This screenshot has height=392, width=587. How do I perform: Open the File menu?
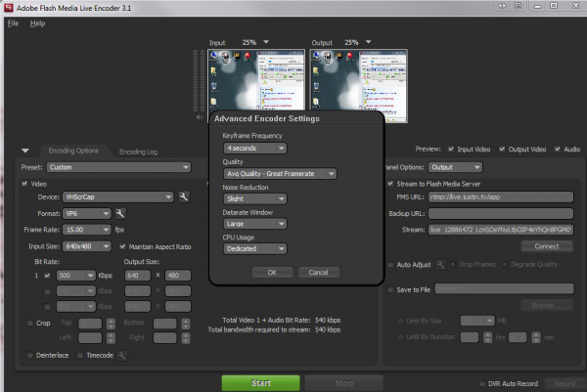pyautogui.click(x=14, y=22)
